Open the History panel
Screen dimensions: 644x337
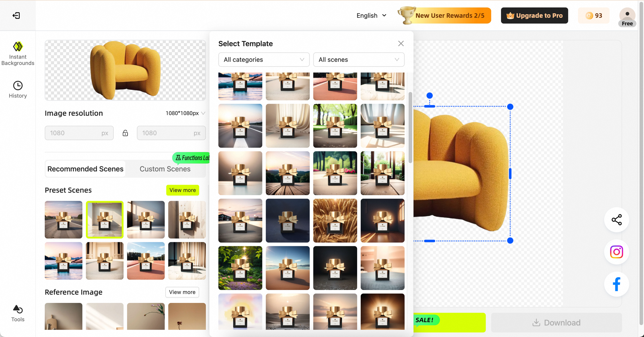click(x=18, y=89)
